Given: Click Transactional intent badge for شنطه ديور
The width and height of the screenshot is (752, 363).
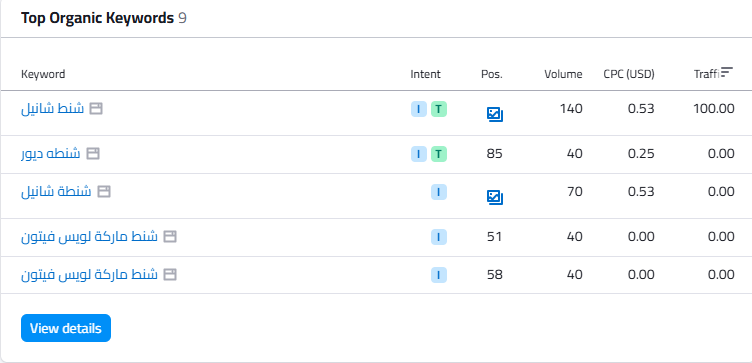Looking at the screenshot, I should click(439, 154).
